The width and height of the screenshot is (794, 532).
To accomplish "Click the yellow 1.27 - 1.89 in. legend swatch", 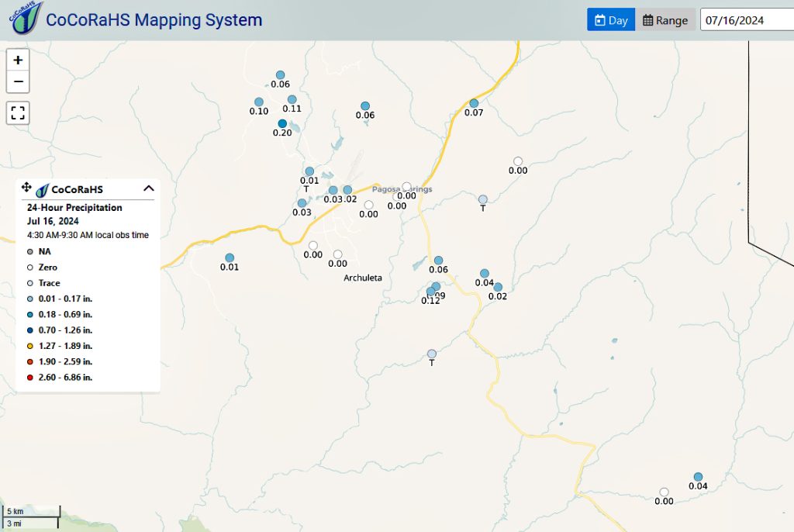I will 30,346.
